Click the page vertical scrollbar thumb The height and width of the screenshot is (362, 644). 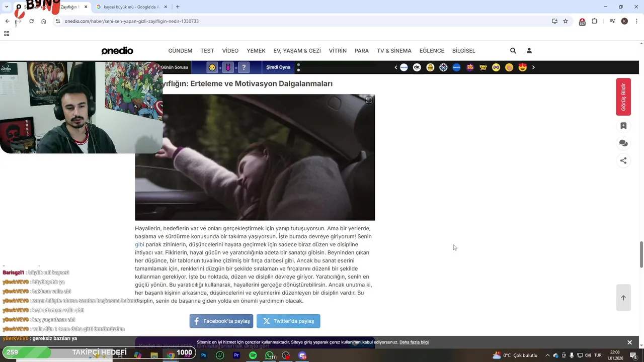click(641, 255)
